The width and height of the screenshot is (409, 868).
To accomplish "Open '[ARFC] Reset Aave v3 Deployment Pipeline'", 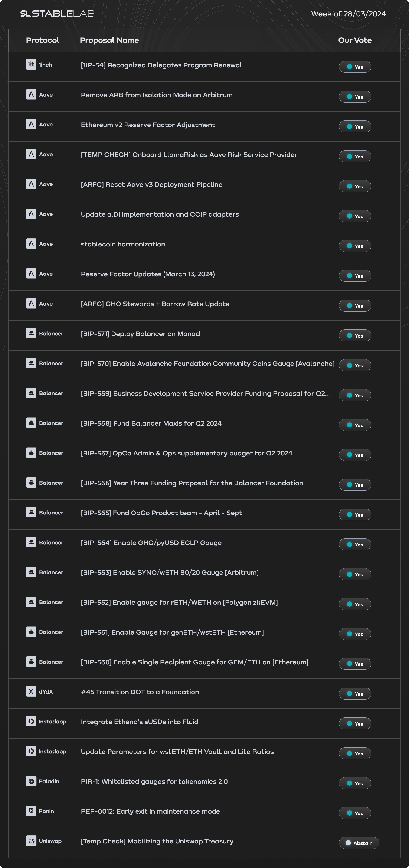I will pos(151,185).
